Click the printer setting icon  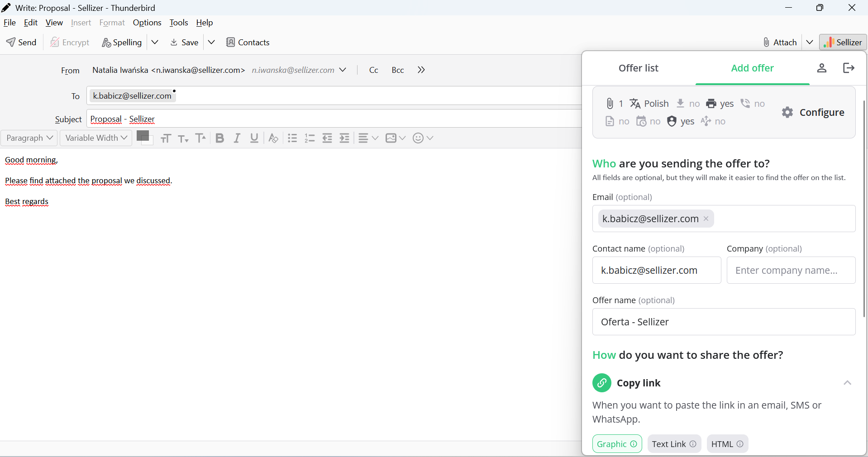click(x=711, y=104)
